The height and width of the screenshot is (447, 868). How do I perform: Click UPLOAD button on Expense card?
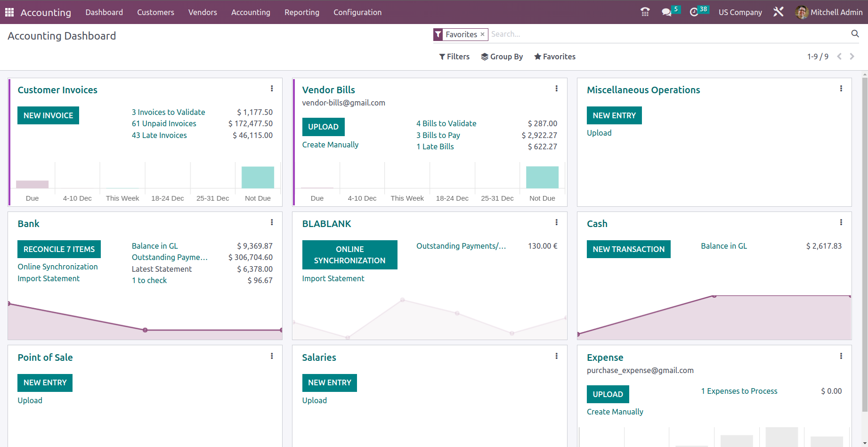click(608, 394)
